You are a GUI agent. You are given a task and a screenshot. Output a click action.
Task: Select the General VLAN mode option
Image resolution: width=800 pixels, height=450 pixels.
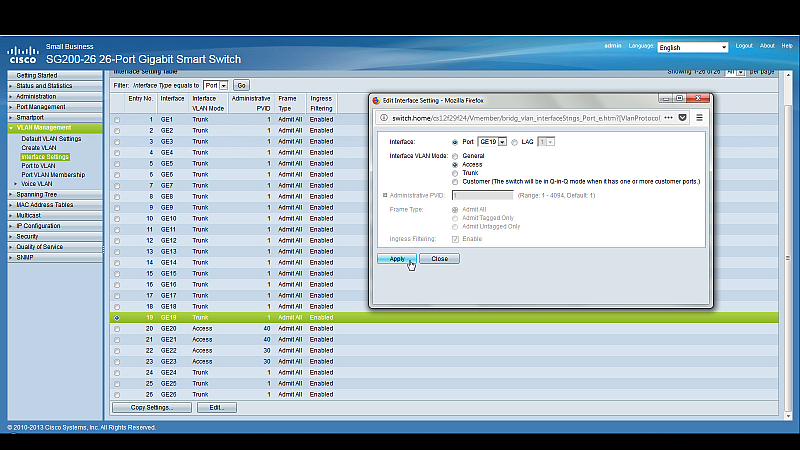456,156
